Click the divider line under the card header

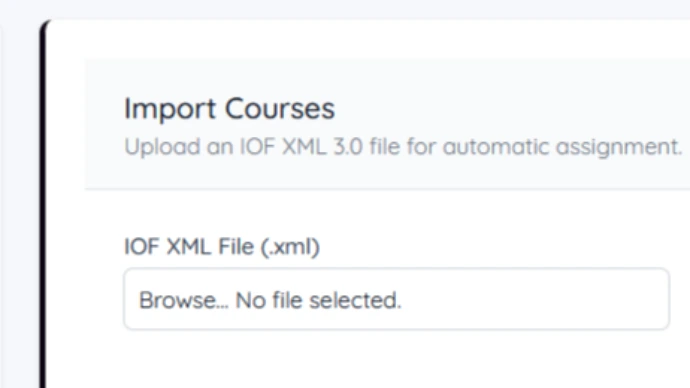pyautogui.click(x=387, y=189)
